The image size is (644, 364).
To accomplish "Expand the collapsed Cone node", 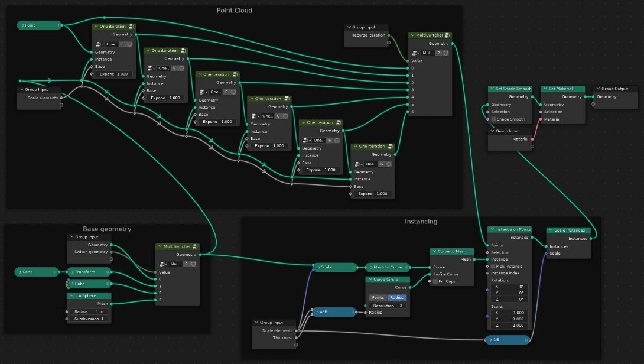I will (x=21, y=272).
